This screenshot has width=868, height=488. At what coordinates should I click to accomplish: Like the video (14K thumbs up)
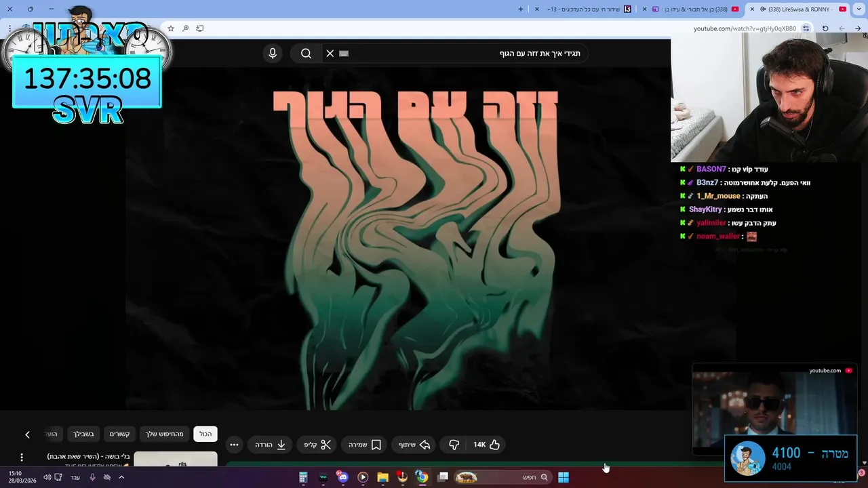(x=486, y=445)
